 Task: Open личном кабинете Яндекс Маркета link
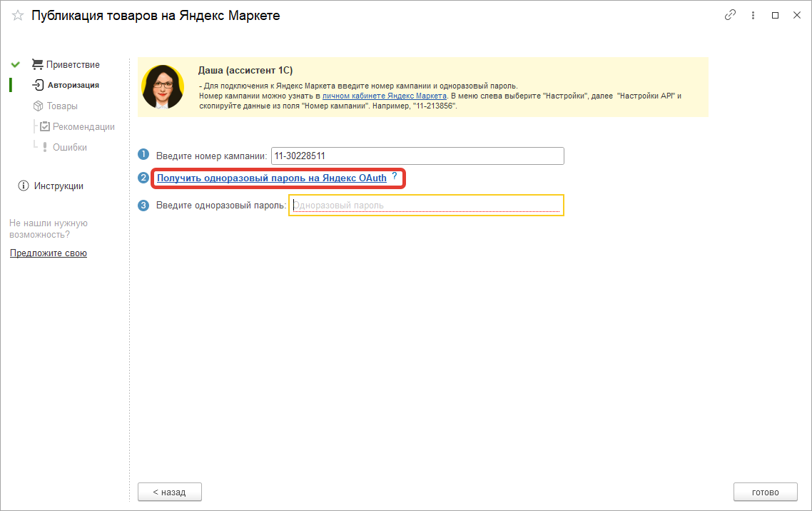click(385, 96)
